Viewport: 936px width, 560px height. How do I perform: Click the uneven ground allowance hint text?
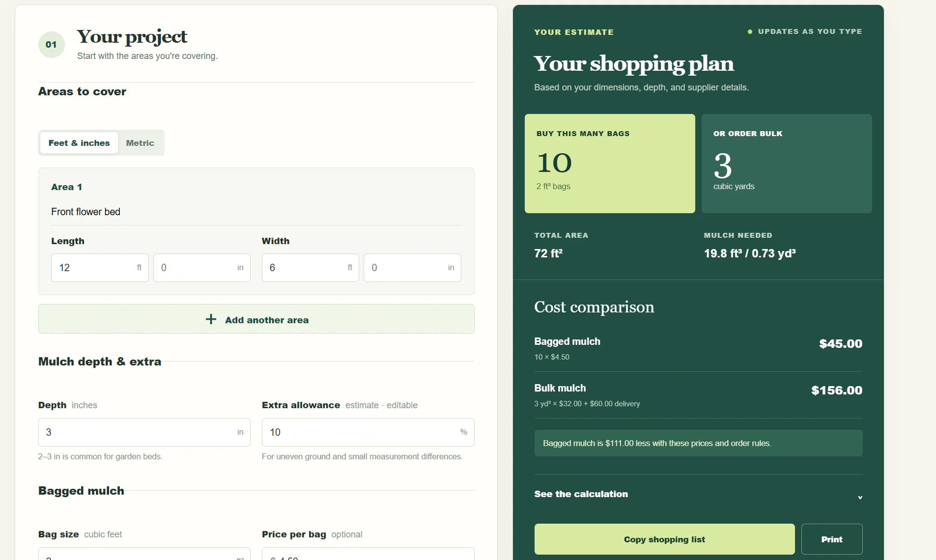tap(362, 456)
